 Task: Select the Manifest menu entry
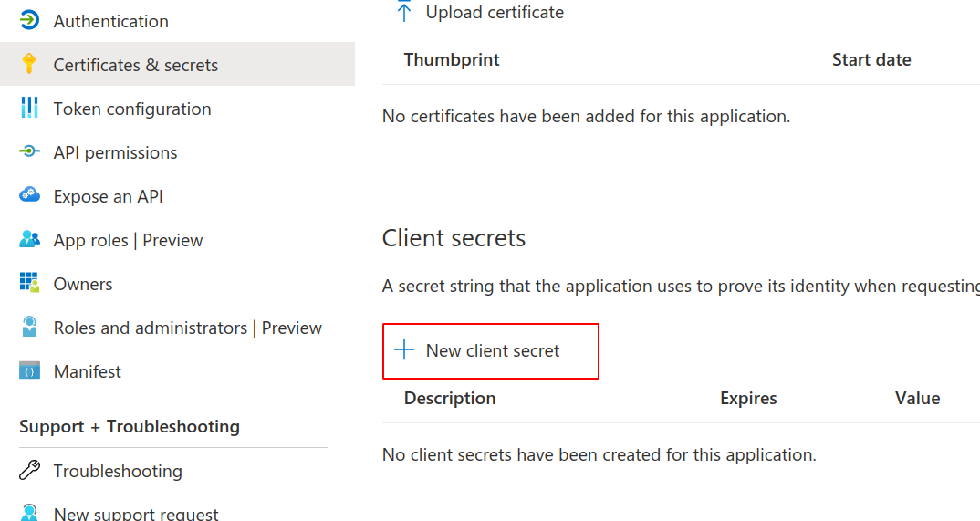[x=88, y=371]
